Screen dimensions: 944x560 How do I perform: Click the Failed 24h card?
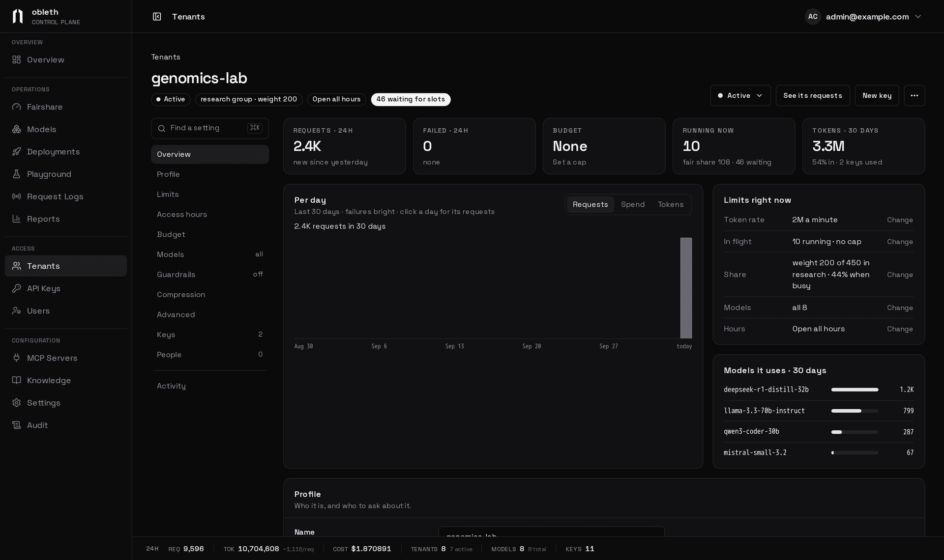coord(474,146)
